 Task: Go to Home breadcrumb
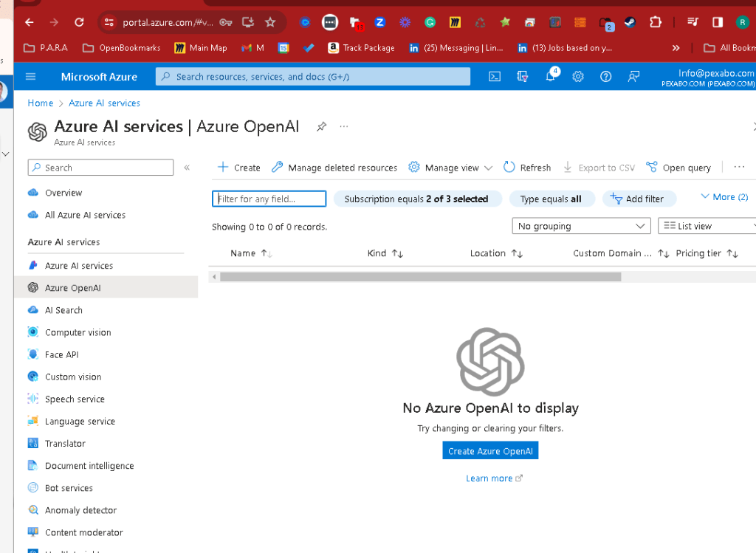pyautogui.click(x=41, y=103)
